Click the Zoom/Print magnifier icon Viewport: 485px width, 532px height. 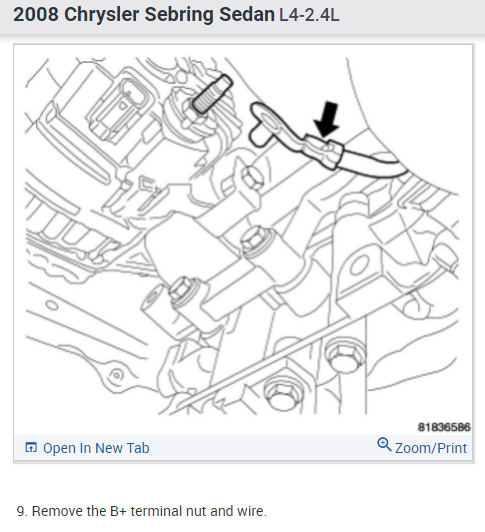click(384, 444)
